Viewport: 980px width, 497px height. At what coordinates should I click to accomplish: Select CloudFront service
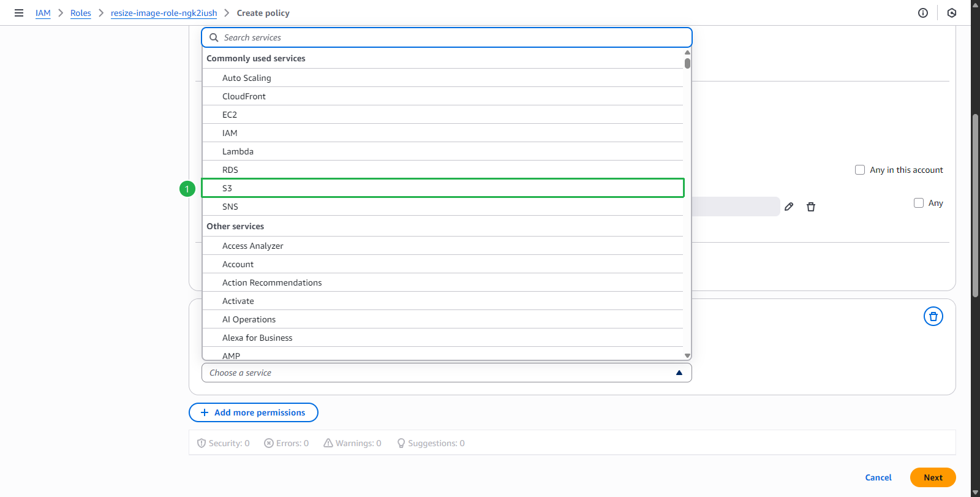[x=443, y=96]
